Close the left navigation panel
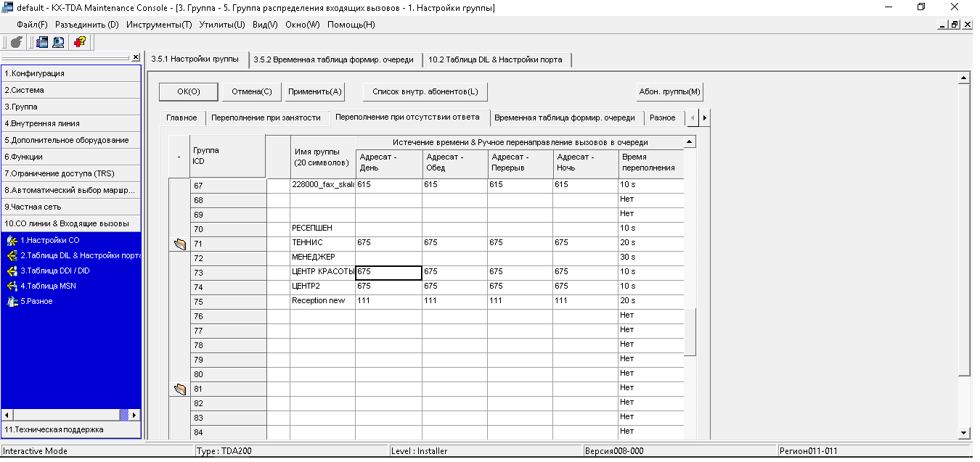Viewport: 980px width, 462px height. click(x=136, y=57)
